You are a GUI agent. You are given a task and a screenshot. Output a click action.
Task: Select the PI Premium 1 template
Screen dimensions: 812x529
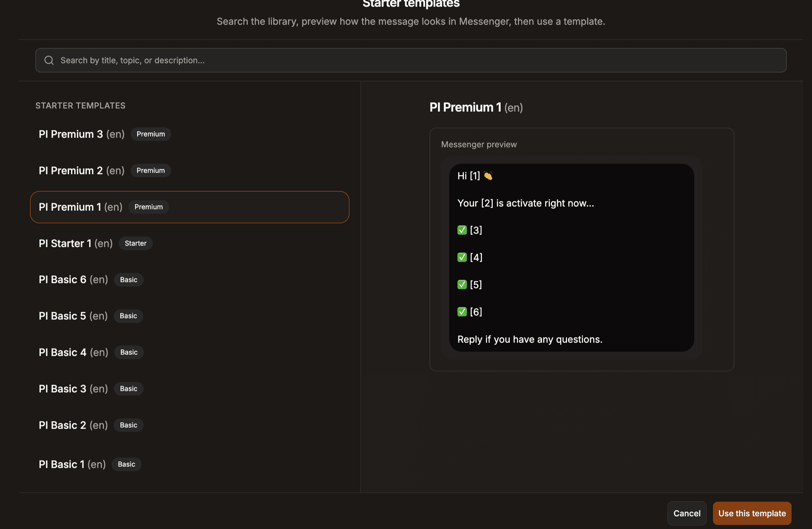coord(190,207)
